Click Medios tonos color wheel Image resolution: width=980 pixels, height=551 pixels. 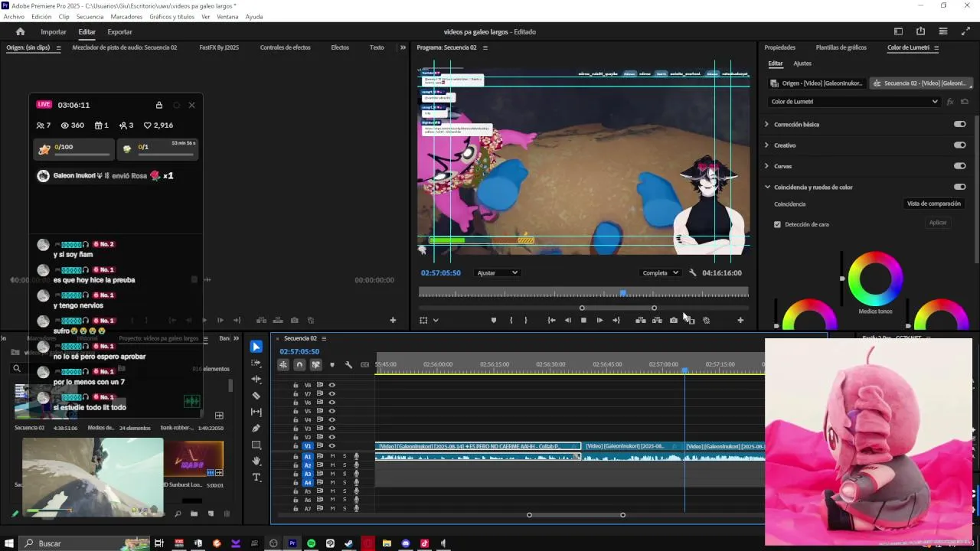tap(875, 279)
